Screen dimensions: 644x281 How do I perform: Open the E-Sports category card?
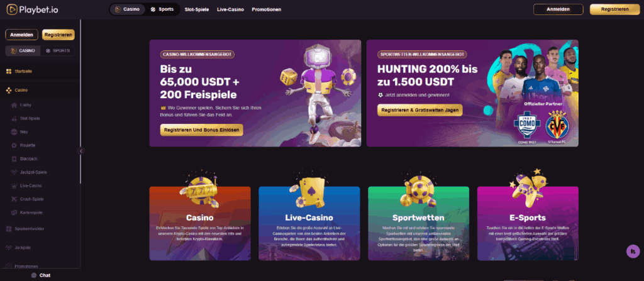tap(528, 224)
